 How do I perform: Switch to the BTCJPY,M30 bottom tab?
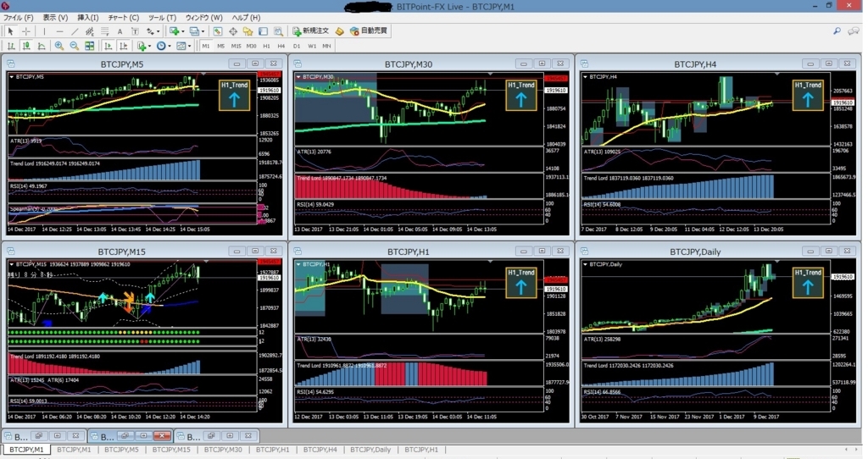click(x=223, y=450)
